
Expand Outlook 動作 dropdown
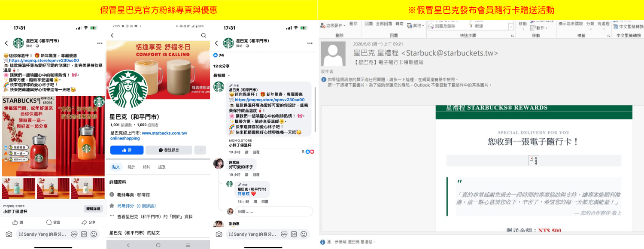(x=538, y=28)
